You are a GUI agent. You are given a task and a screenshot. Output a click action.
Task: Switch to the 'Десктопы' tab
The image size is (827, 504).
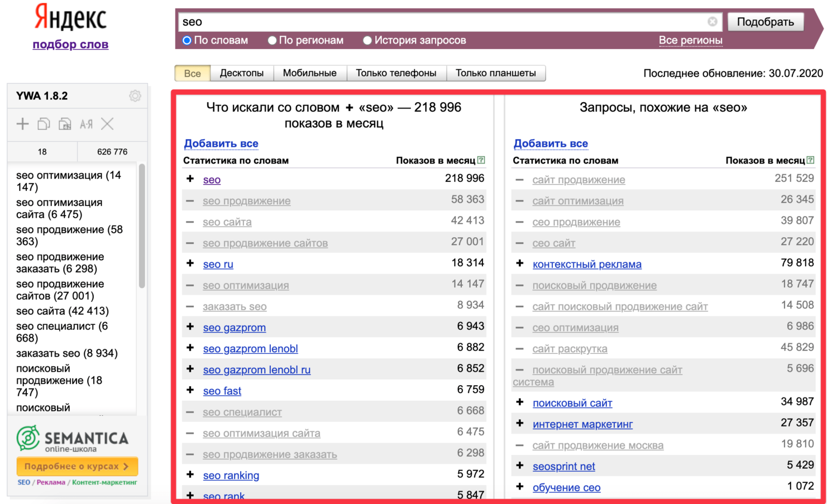[x=242, y=73]
